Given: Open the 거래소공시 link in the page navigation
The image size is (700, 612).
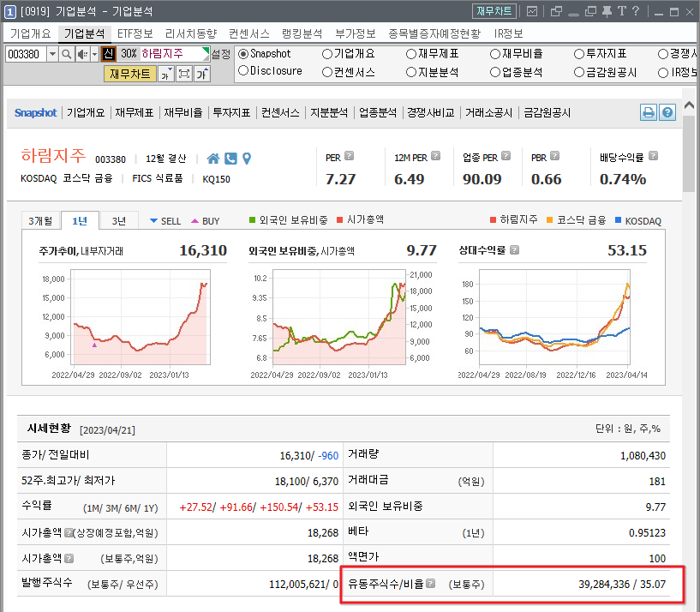Looking at the screenshot, I should click(489, 112).
